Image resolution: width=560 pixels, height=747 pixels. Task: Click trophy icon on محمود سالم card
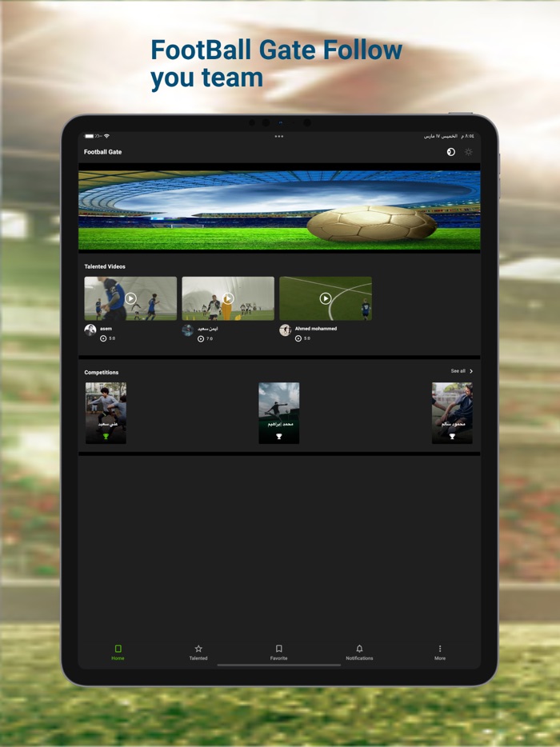coord(452,437)
